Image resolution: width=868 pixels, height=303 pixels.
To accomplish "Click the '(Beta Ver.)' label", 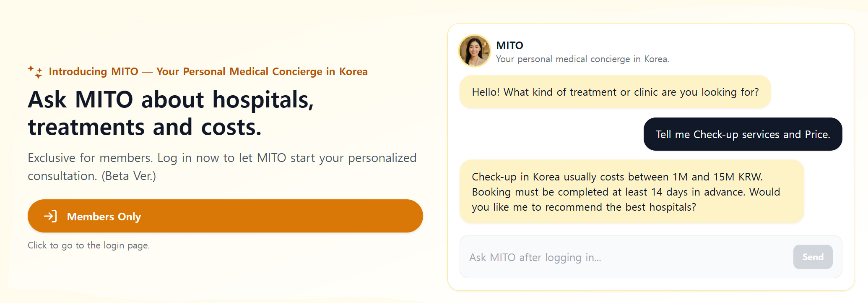I will (x=129, y=176).
